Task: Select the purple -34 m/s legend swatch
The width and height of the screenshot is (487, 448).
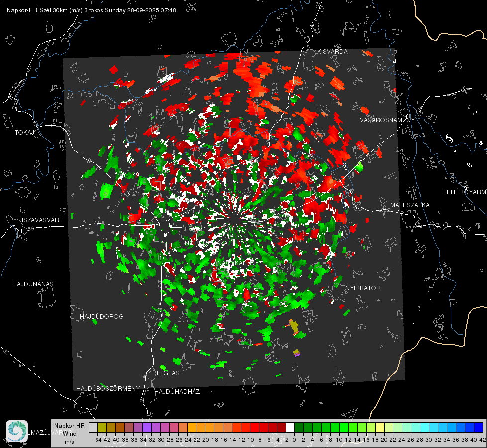Action: (147, 427)
